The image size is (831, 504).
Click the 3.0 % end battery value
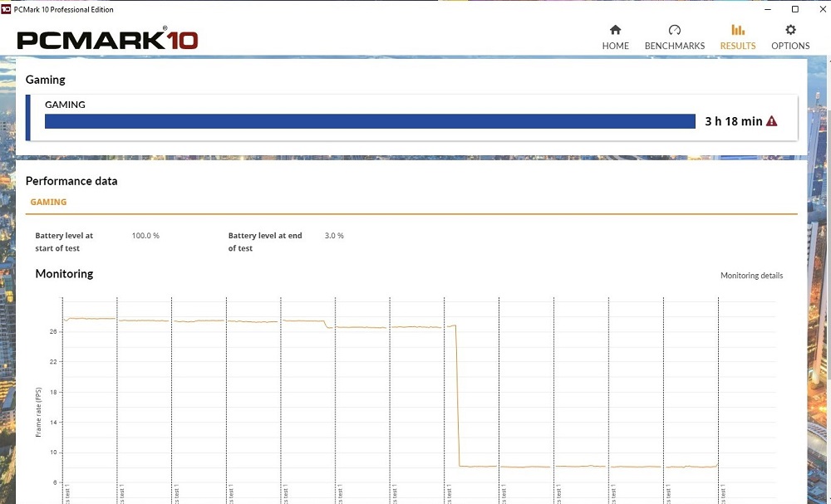click(x=334, y=236)
